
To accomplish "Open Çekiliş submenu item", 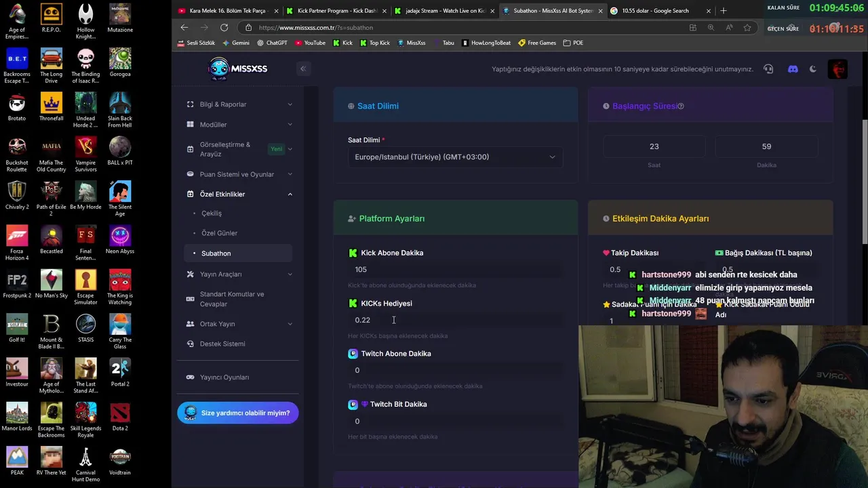I will tap(212, 213).
